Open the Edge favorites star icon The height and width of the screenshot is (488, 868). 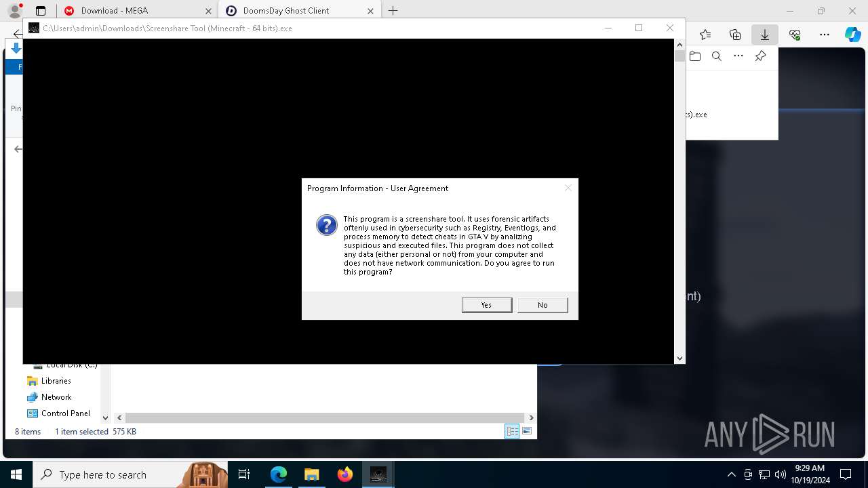click(705, 35)
